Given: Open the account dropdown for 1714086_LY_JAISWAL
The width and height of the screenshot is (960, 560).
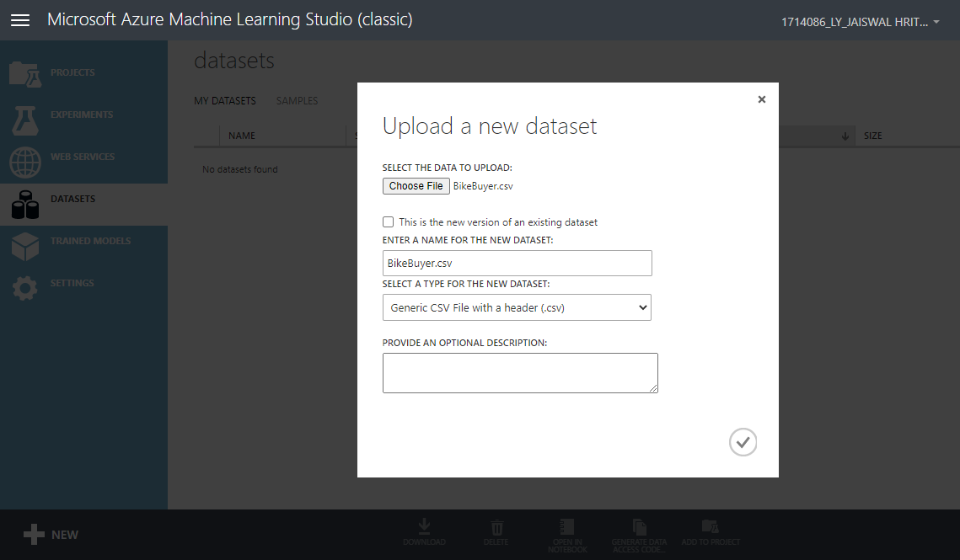Looking at the screenshot, I should [860, 22].
